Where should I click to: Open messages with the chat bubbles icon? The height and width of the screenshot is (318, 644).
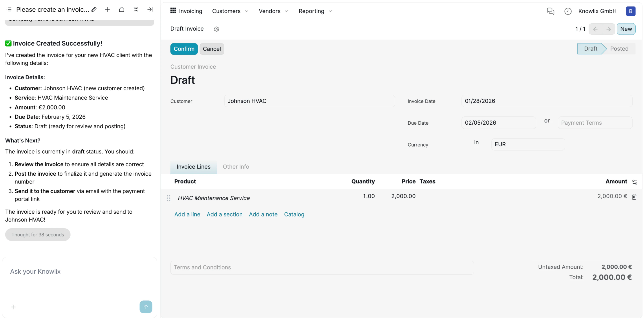(x=551, y=11)
